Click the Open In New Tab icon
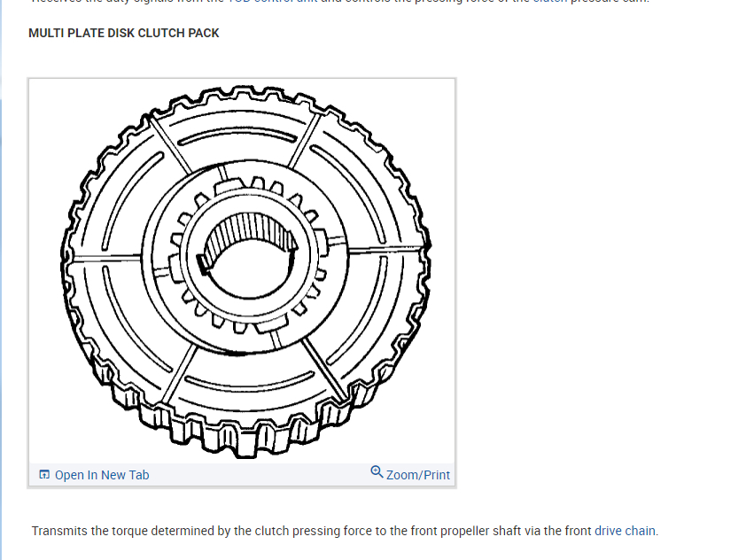Viewport: 754px width, 560px height. (x=43, y=475)
